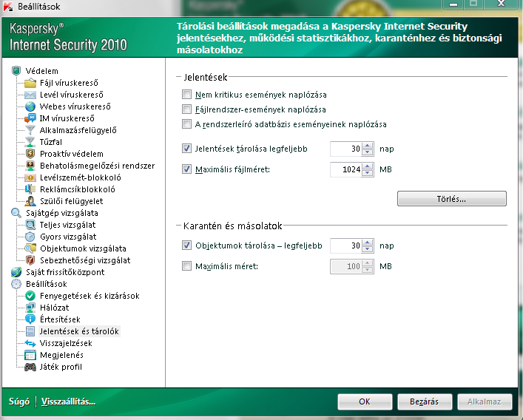Click the Bezárás button

[x=425, y=402]
